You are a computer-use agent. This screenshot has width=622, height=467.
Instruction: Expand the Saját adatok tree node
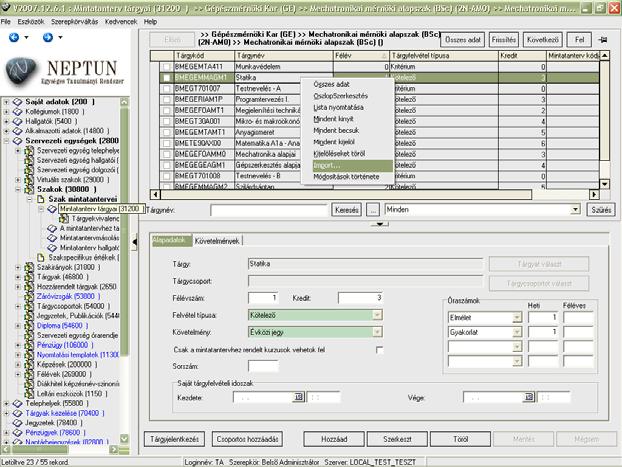(6, 102)
